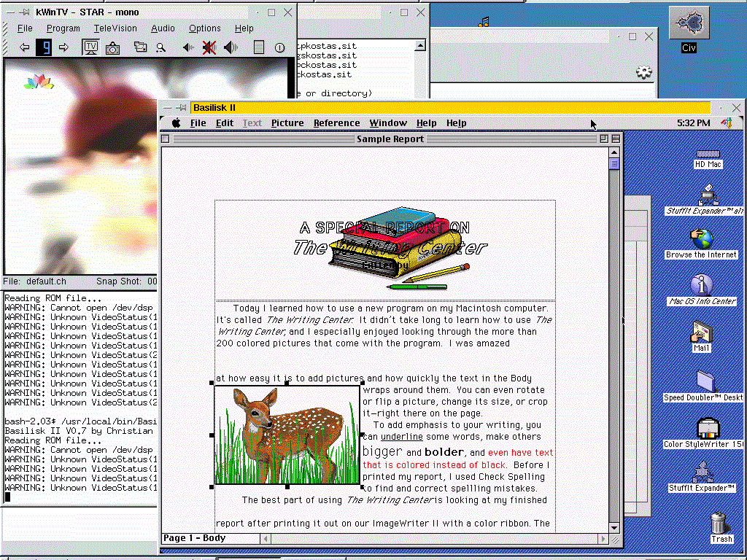Open the Window menu in Basilisk II
Screen dimensions: 747x560
388,122
